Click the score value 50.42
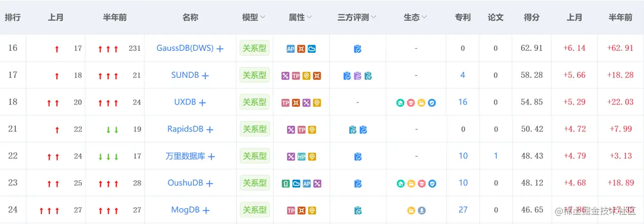This screenshot has height=224, width=644. pos(532,129)
